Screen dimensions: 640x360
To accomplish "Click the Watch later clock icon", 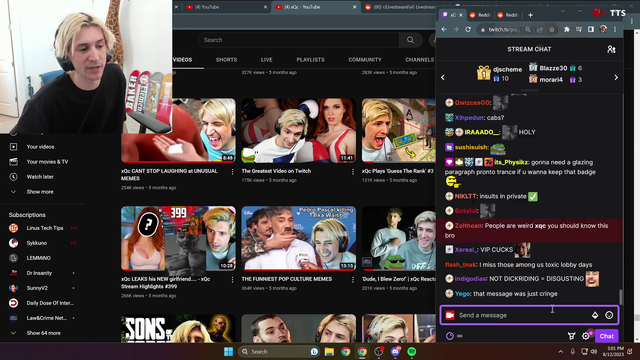I will (13, 177).
